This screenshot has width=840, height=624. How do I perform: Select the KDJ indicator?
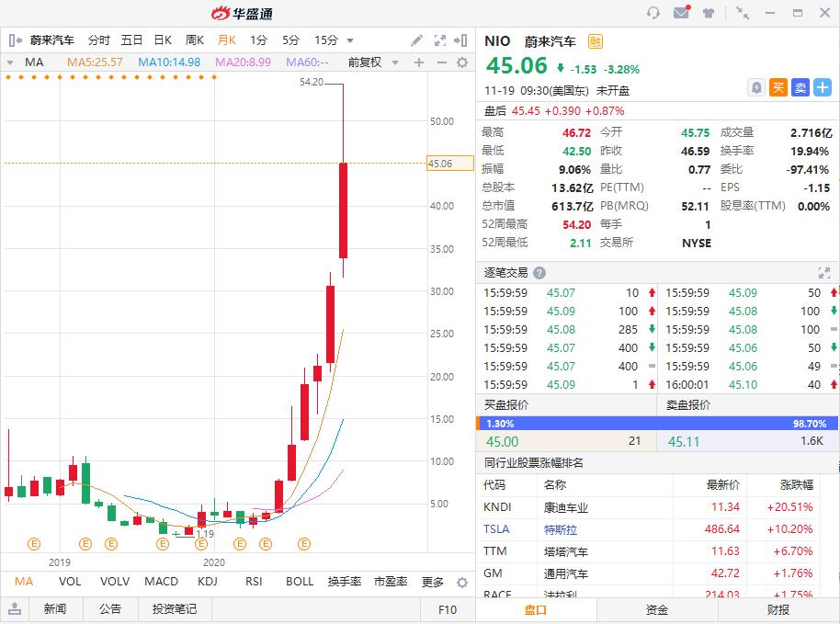[x=208, y=582]
